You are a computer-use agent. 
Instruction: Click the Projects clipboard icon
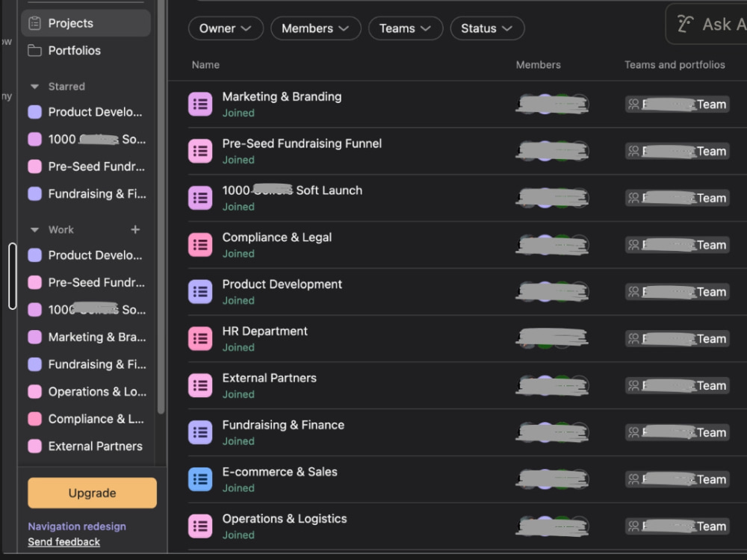(x=34, y=23)
